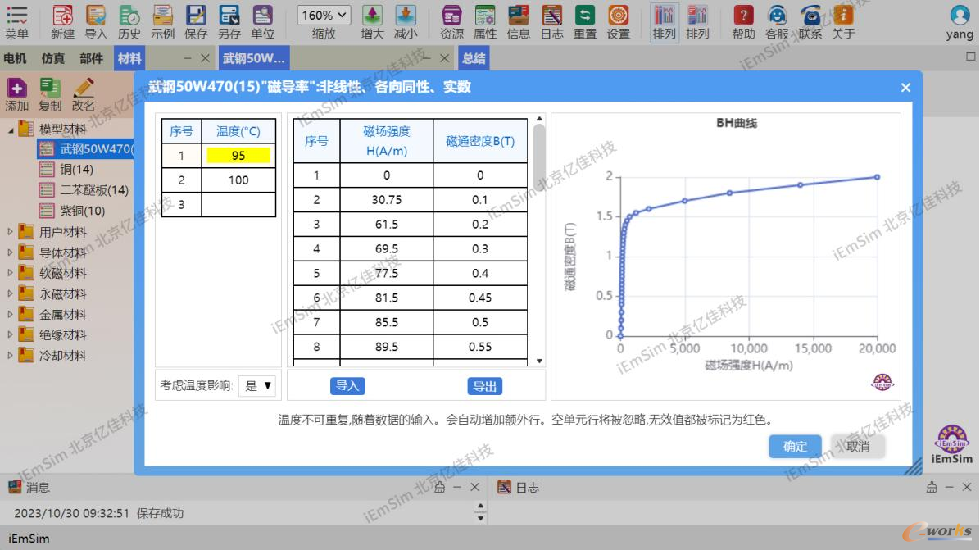Click the 导入 button below the BH table
Screen dimensions: 980x550
point(347,385)
